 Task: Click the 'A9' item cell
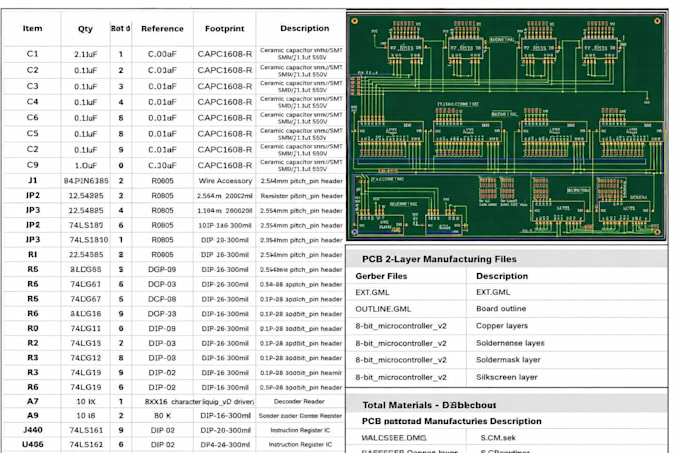pos(33,415)
